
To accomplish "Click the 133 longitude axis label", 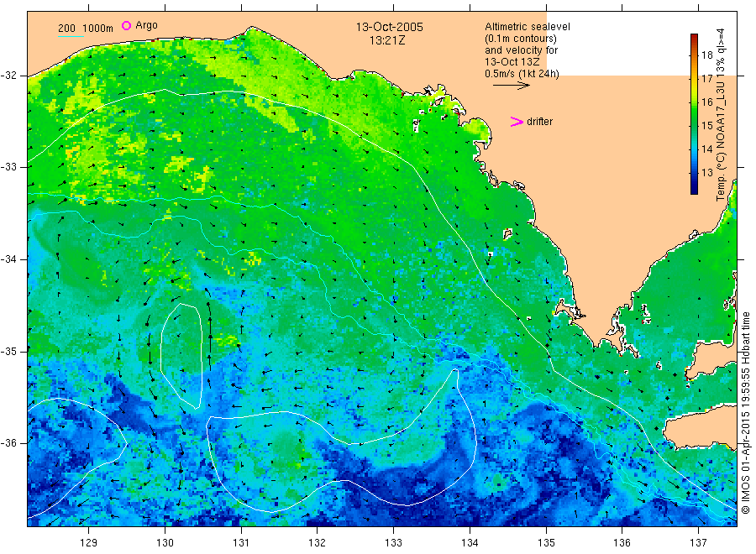I will [x=393, y=542].
